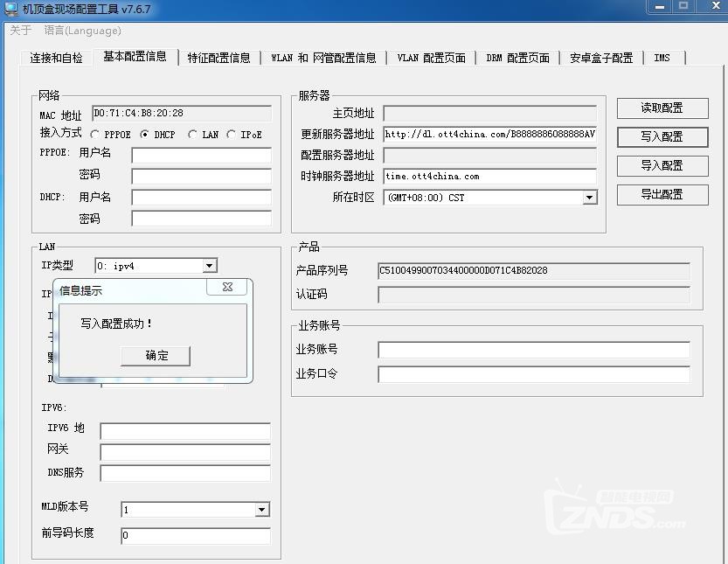The image size is (728, 564).
Task: Choose the LAN access mode radio
Action: tap(204, 135)
